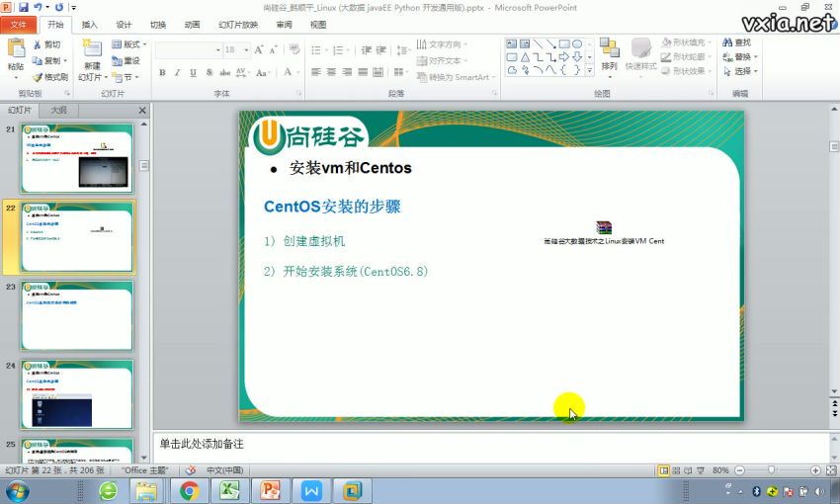The width and height of the screenshot is (840, 504).
Task: Click the zoom in plus button
Action: coord(815,470)
